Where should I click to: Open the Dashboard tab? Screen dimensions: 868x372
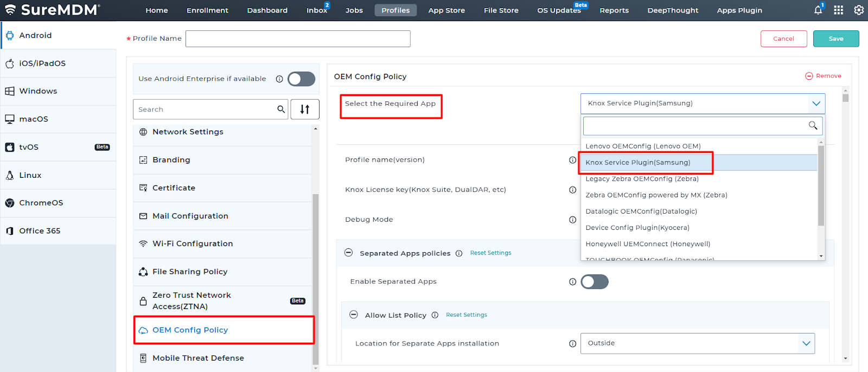coord(267,10)
